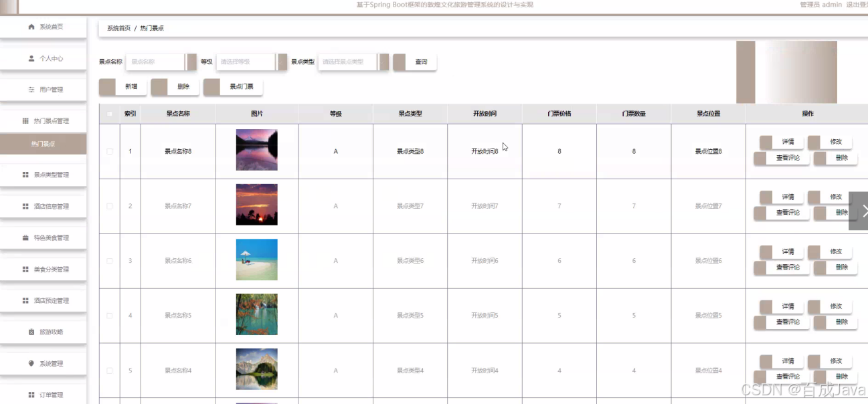Image resolution: width=868 pixels, height=404 pixels.
Task: Select the 热门景点 submenu item
Action: 43,144
